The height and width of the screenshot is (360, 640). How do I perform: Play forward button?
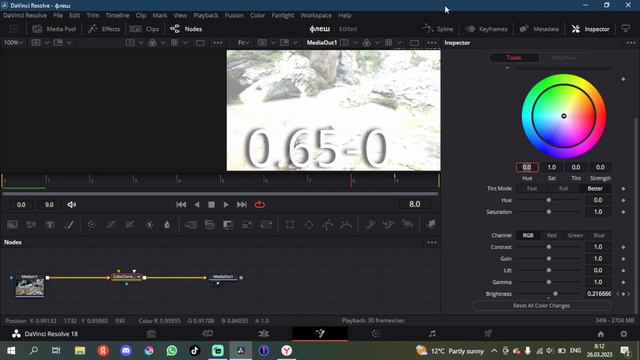coord(226,204)
